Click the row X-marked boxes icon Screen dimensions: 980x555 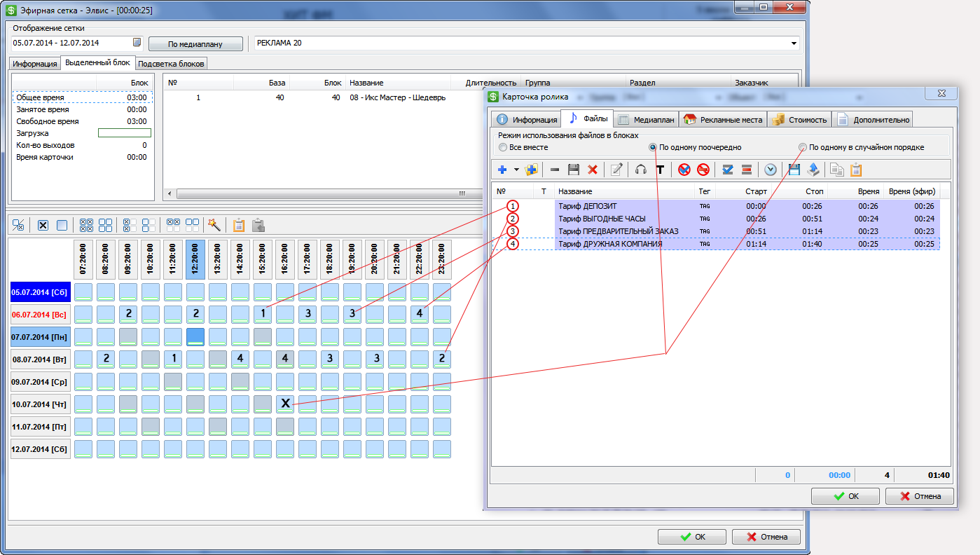pos(173,225)
